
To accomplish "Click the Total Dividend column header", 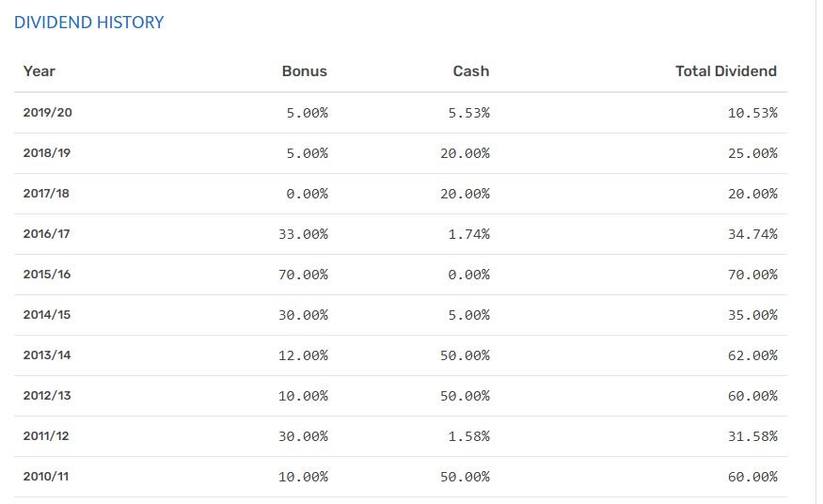I will point(725,71).
